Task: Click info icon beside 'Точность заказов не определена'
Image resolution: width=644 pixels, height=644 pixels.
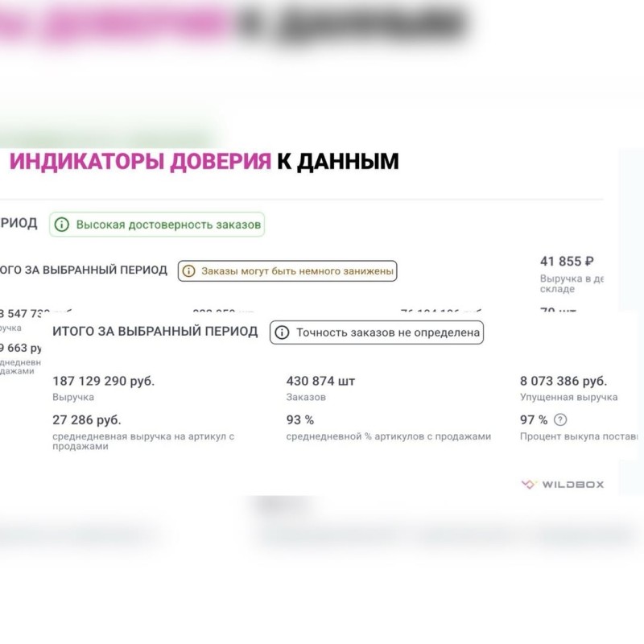Action: [x=282, y=332]
